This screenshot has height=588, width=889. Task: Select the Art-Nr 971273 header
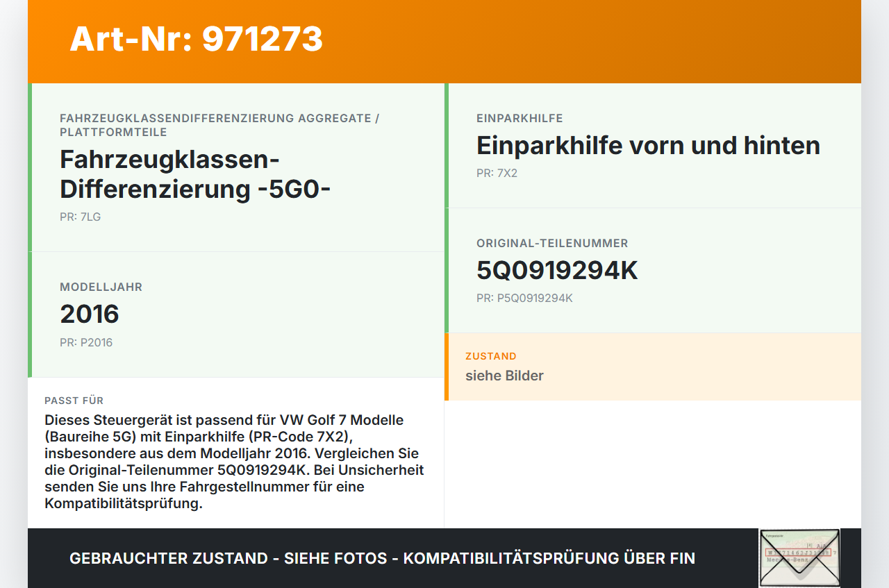196,40
